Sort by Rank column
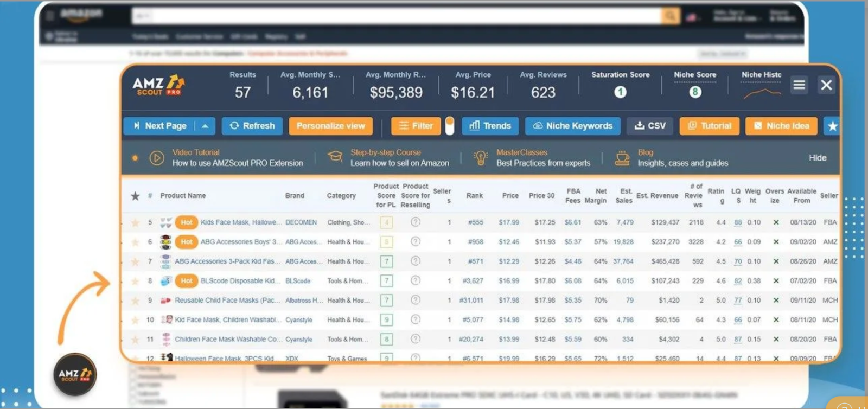The width and height of the screenshot is (868, 409). (474, 196)
